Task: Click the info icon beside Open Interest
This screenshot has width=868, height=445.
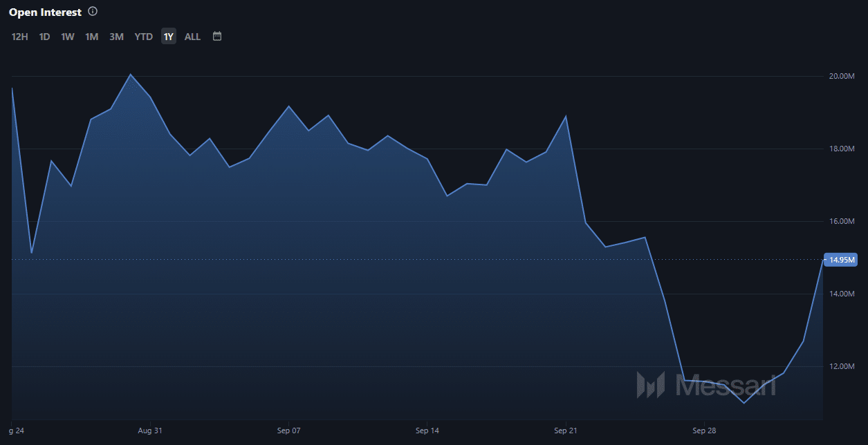Action: pyautogui.click(x=93, y=12)
